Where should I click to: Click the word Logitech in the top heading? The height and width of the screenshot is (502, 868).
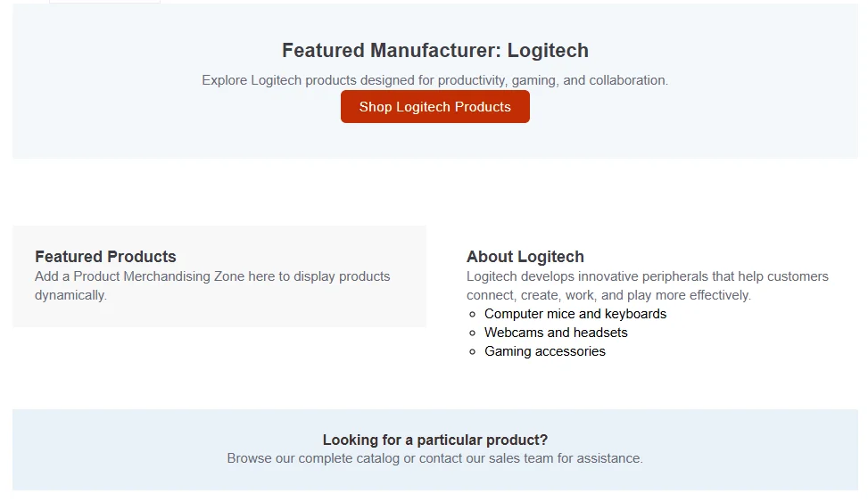click(548, 50)
